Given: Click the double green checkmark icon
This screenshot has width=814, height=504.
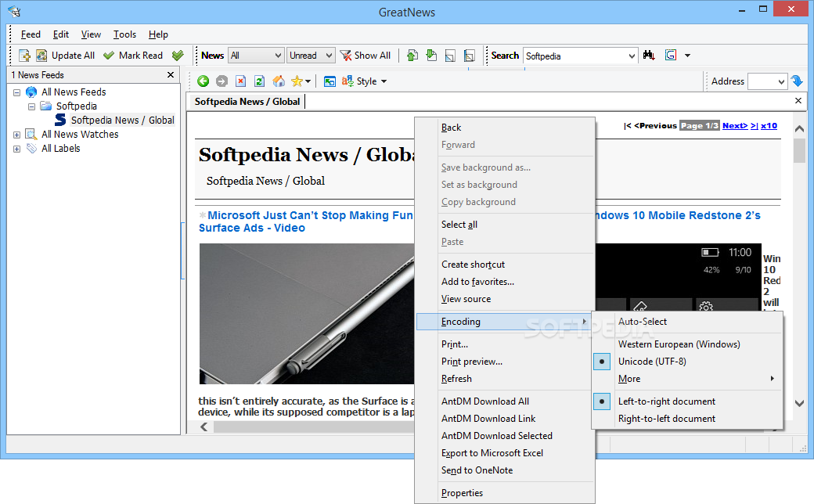Looking at the screenshot, I should pos(178,56).
